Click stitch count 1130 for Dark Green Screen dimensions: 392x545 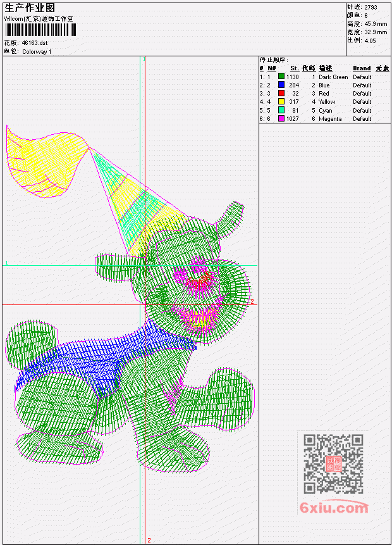click(292, 77)
